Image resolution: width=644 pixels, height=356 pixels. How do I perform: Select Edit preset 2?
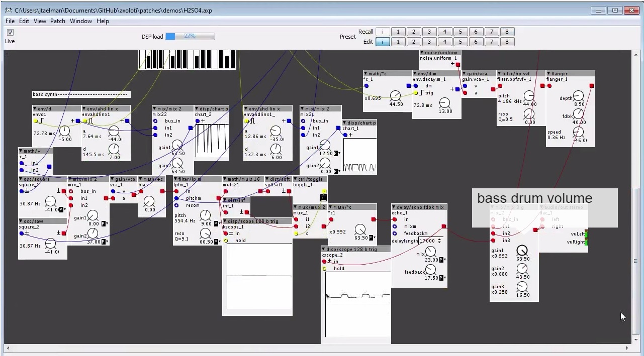tap(414, 42)
